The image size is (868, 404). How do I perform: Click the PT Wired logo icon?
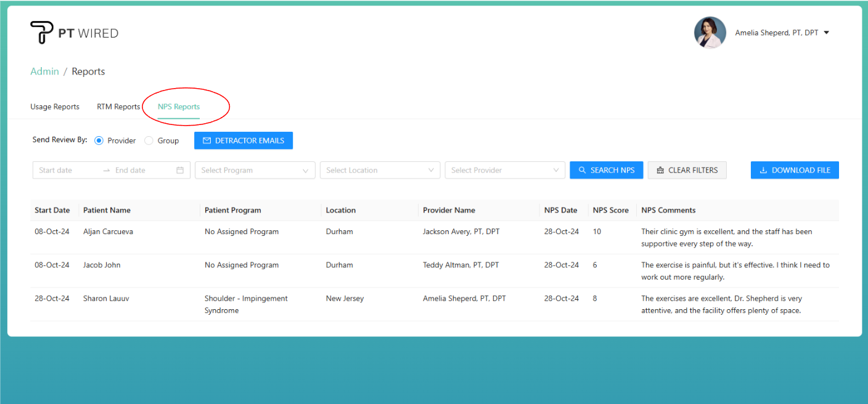pyautogui.click(x=41, y=33)
